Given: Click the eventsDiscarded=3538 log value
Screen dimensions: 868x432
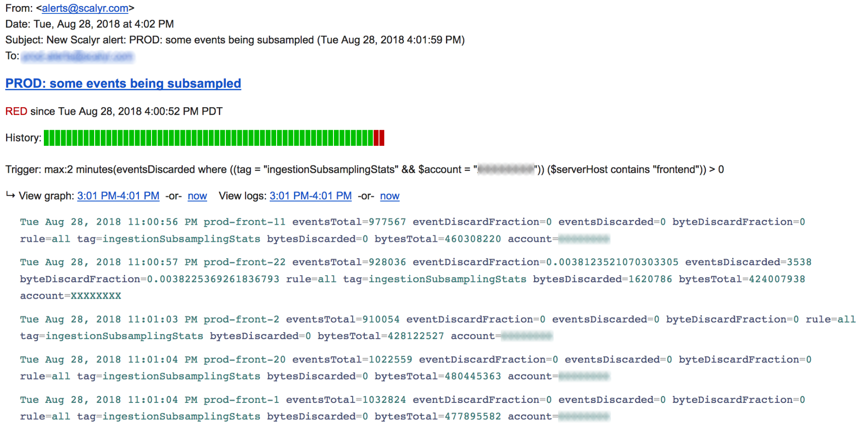Looking at the screenshot, I should click(748, 262).
